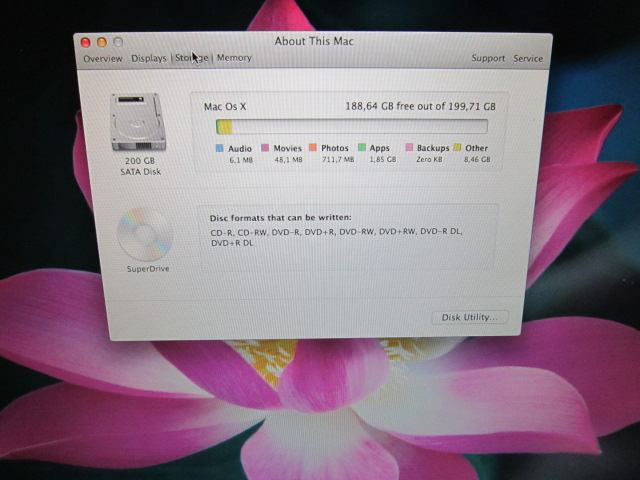Open the Service link
The width and height of the screenshot is (640, 480).
tap(528, 59)
